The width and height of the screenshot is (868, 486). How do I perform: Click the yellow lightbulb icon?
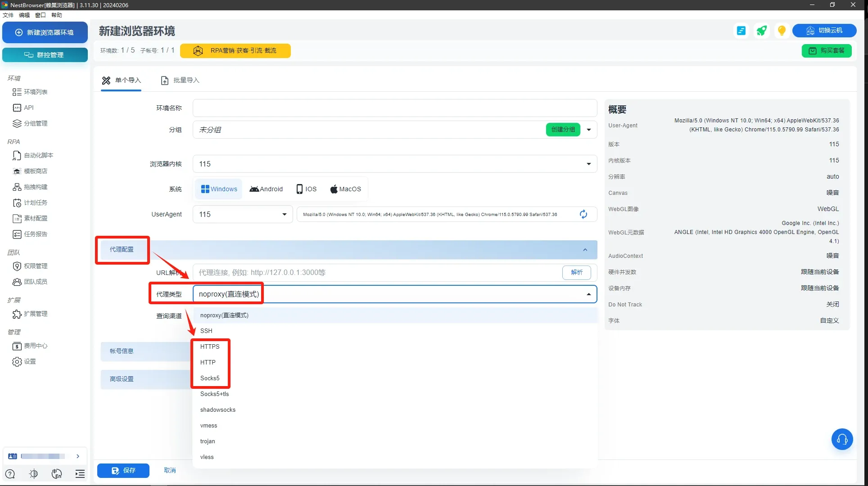tap(782, 31)
